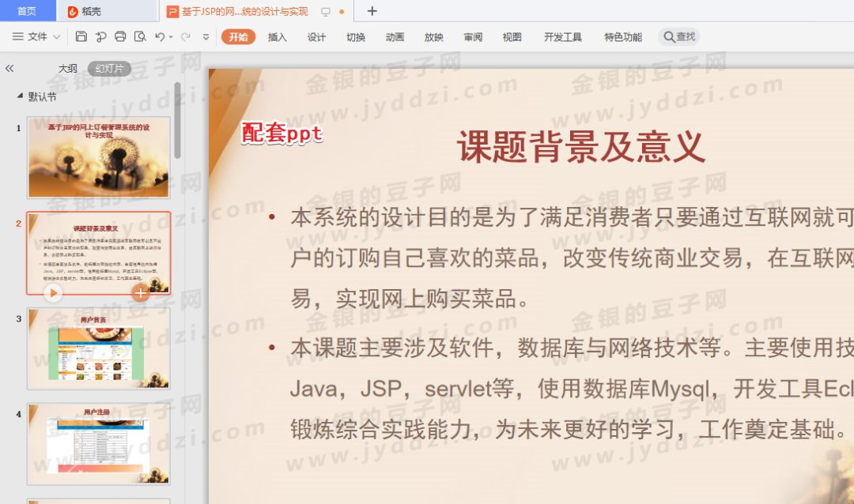The width and height of the screenshot is (854, 504).
Task: Select slide 1 thumbnail
Action: [99, 157]
